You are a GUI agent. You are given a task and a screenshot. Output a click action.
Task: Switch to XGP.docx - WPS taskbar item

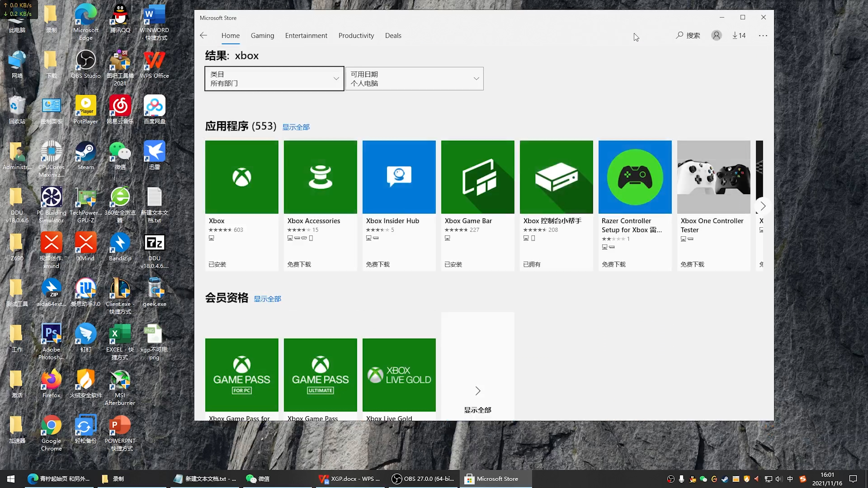(x=349, y=479)
